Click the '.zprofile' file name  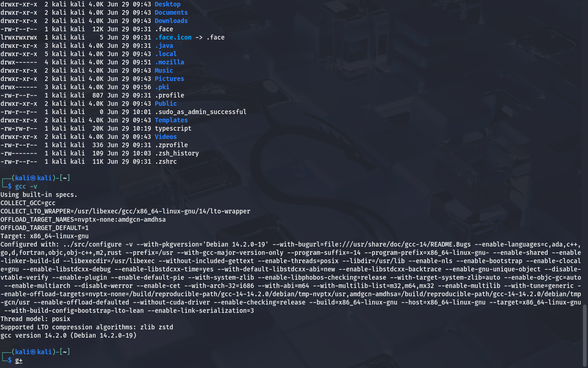(x=171, y=145)
